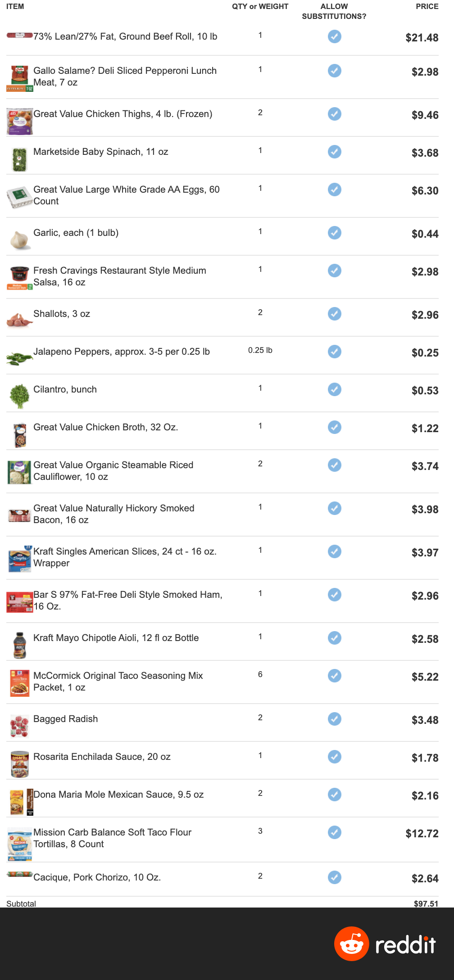
Task: Click the PRICE column header
Action: pyautogui.click(x=427, y=6)
